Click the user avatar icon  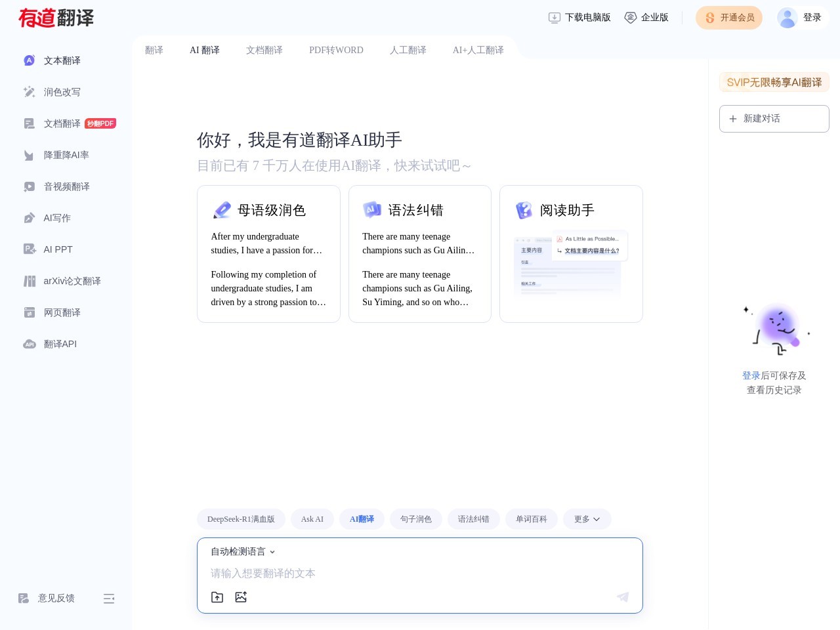click(787, 18)
